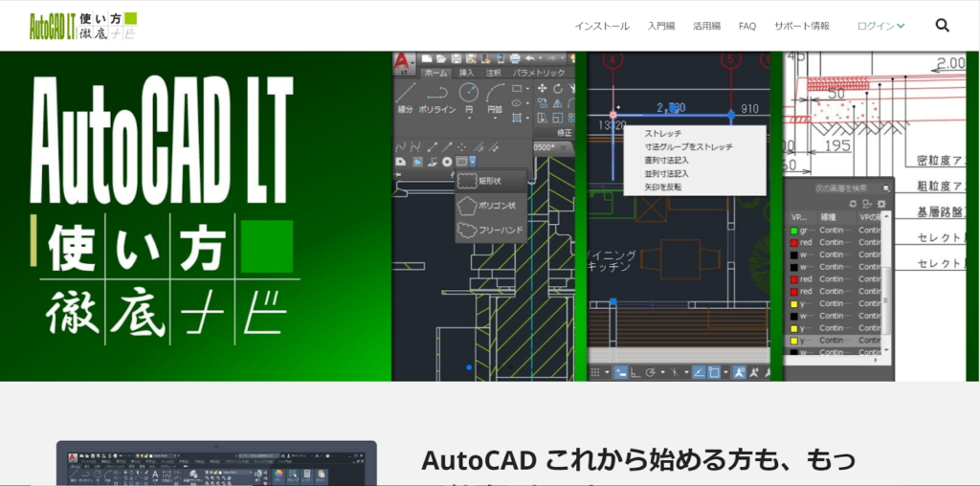Open the FAQ navigation link
The height and width of the screenshot is (486, 980).
746,26
